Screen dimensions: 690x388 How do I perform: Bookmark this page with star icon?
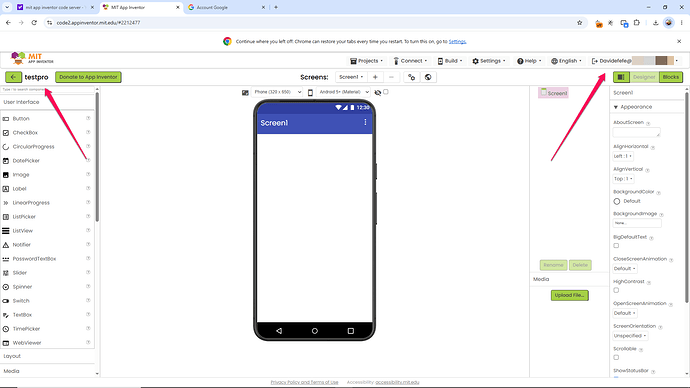point(580,23)
